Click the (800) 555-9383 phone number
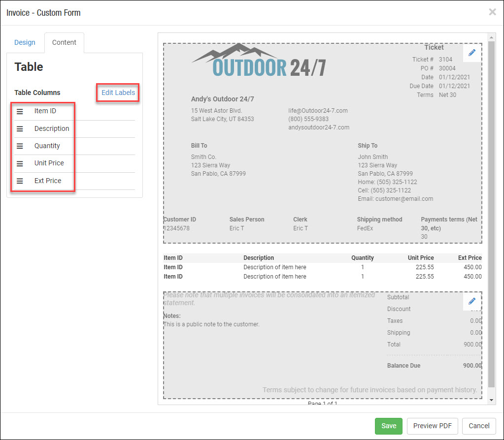Viewport: 504px width, 440px height. coord(308,119)
